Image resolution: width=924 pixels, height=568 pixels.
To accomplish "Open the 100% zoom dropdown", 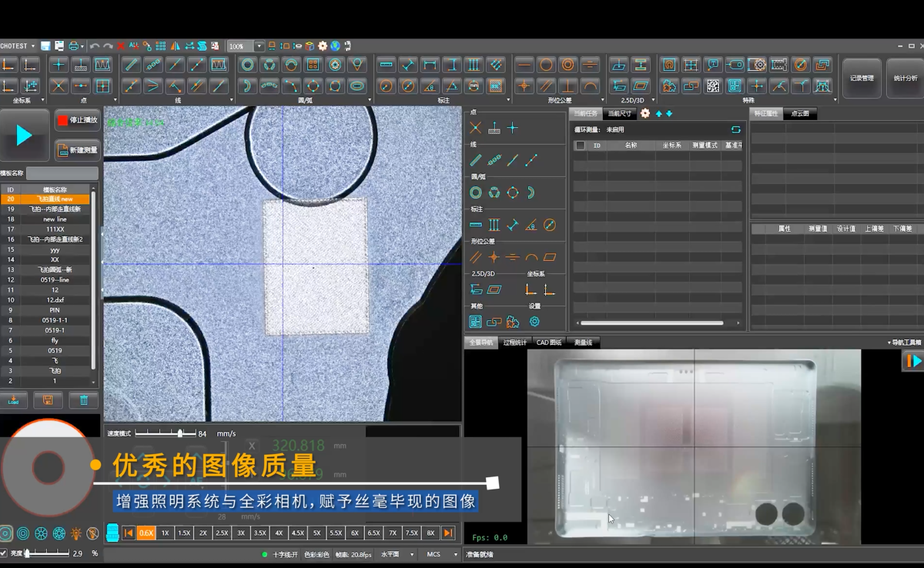I will (x=259, y=46).
